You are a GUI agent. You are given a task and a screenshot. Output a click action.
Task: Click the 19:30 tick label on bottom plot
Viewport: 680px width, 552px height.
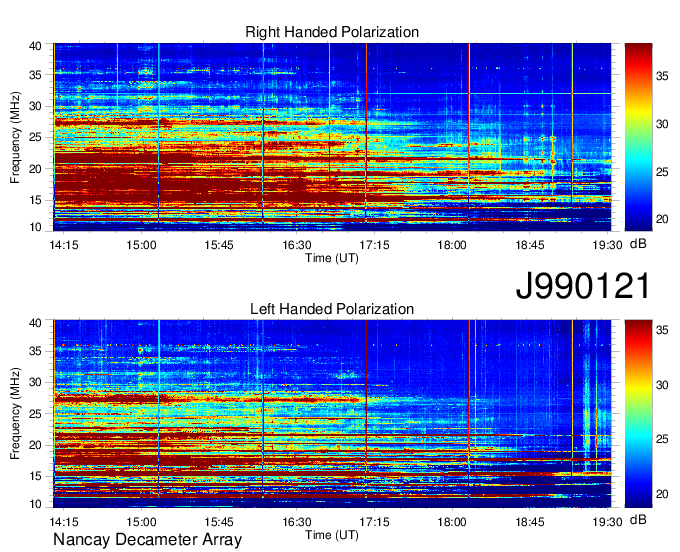pos(607,522)
